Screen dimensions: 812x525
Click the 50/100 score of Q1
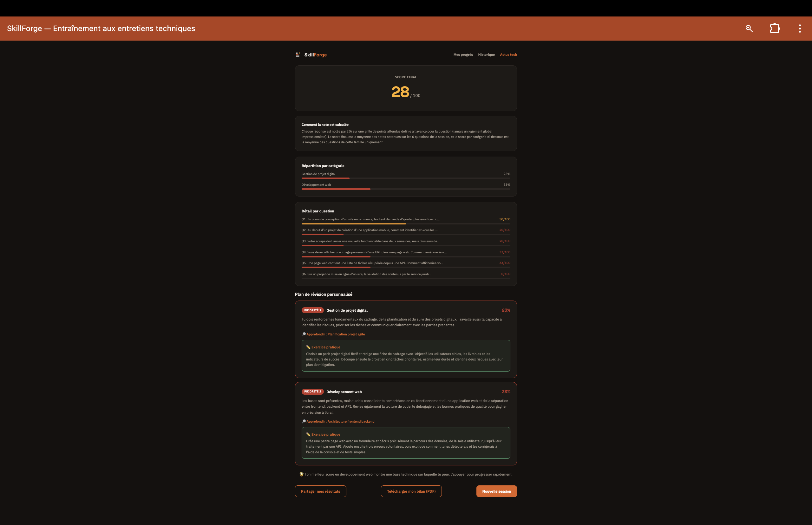505,219
